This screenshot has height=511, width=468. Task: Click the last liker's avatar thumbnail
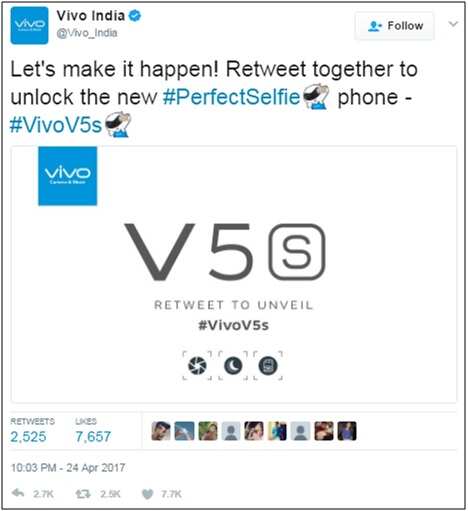347,431
